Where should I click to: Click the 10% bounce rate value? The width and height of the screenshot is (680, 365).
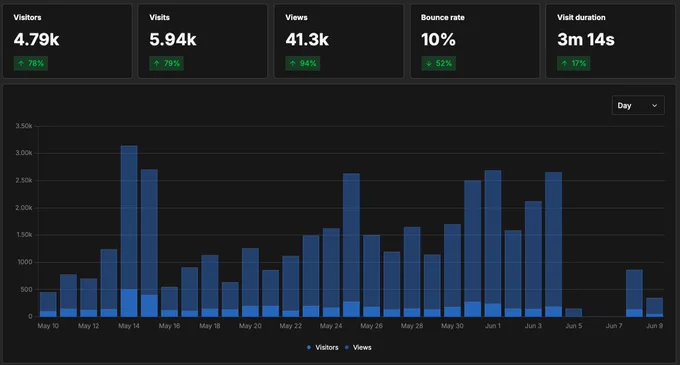click(438, 39)
